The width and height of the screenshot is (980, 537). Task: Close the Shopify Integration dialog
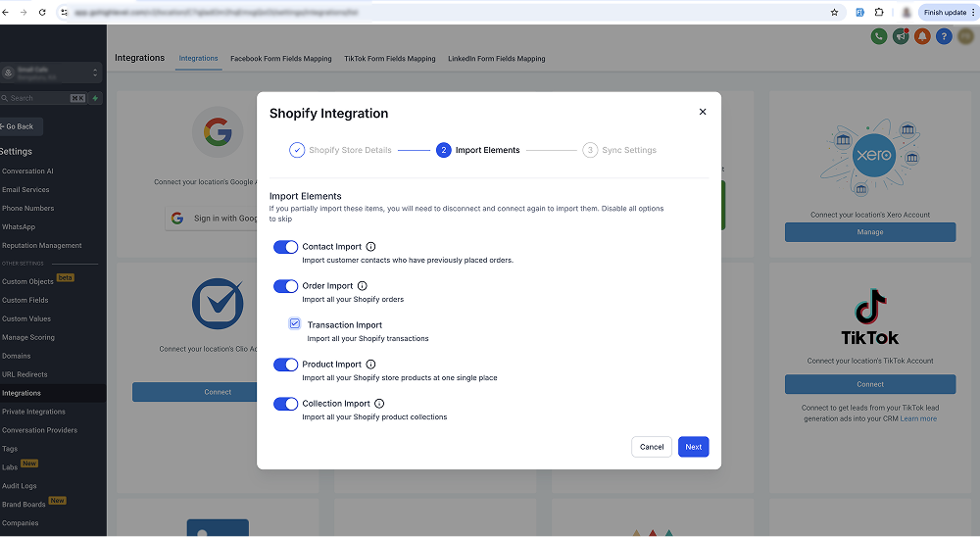[703, 112]
